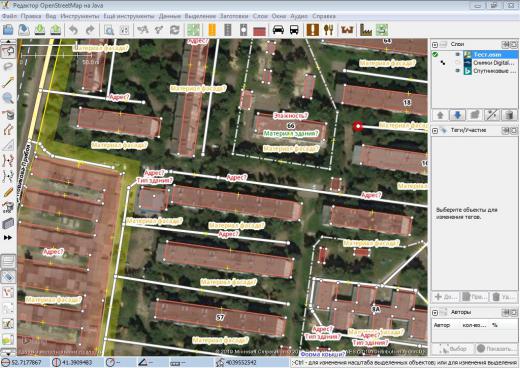Toggle visibility of the Снимки Digital layer
The height and width of the screenshot is (368, 520).
457,63
